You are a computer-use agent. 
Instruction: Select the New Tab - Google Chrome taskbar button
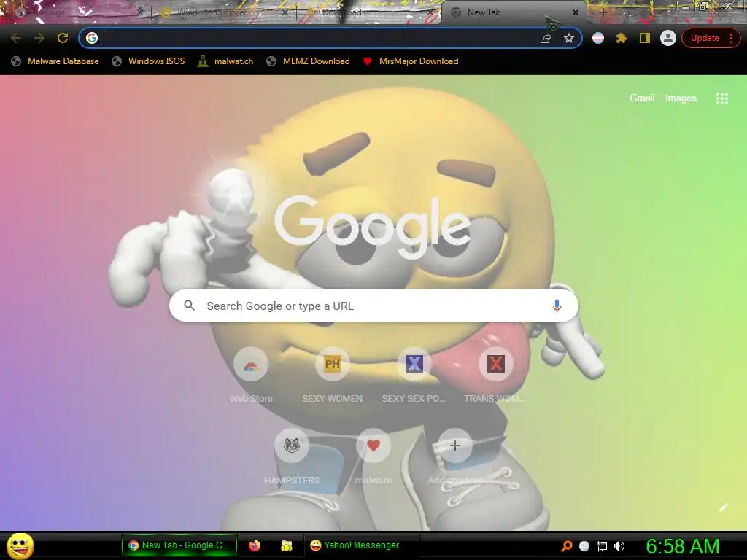(179, 545)
